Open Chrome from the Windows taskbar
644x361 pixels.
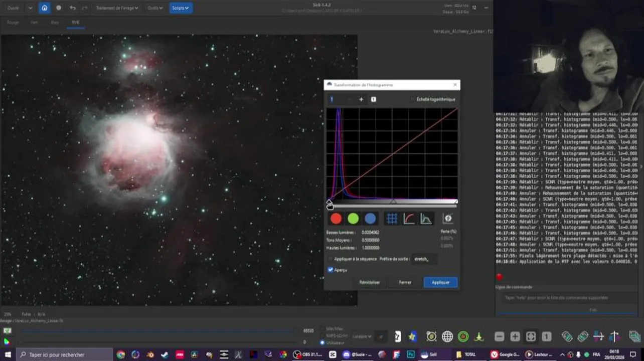coord(120,354)
